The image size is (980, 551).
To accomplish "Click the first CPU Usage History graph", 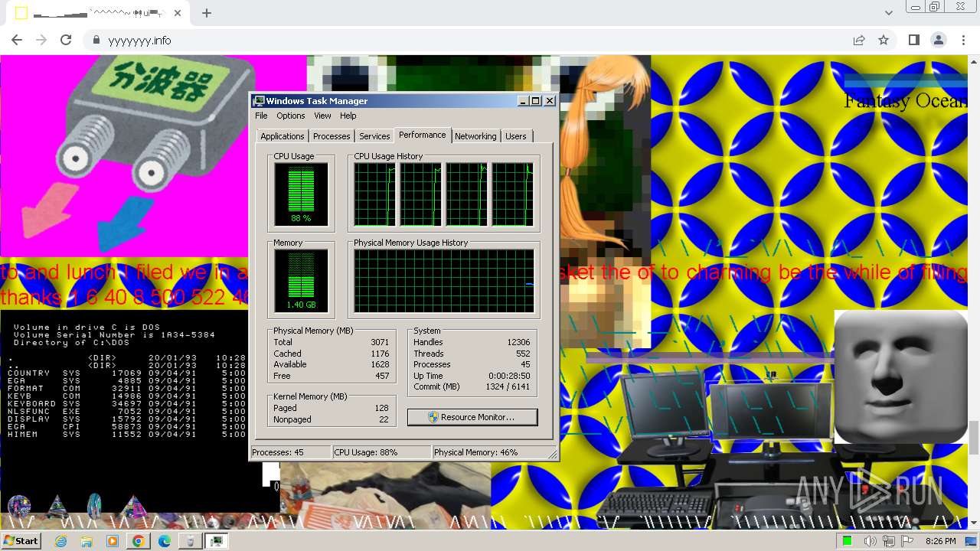I will tap(374, 194).
